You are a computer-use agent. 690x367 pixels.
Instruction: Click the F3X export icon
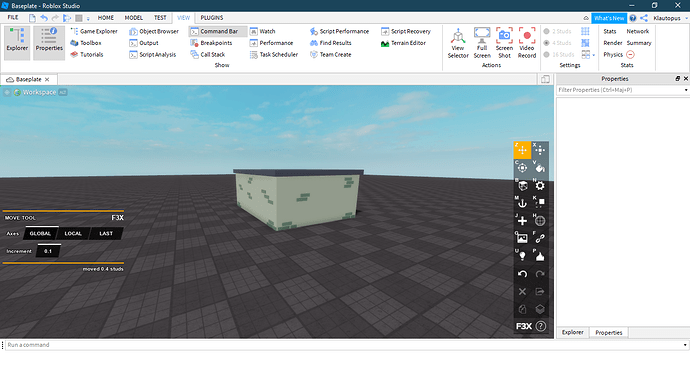click(x=540, y=291)
